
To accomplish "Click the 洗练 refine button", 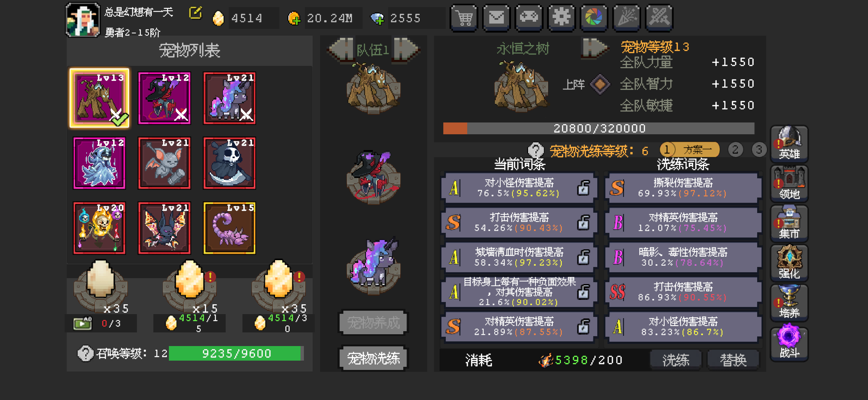I will click(x=676, y=360).
